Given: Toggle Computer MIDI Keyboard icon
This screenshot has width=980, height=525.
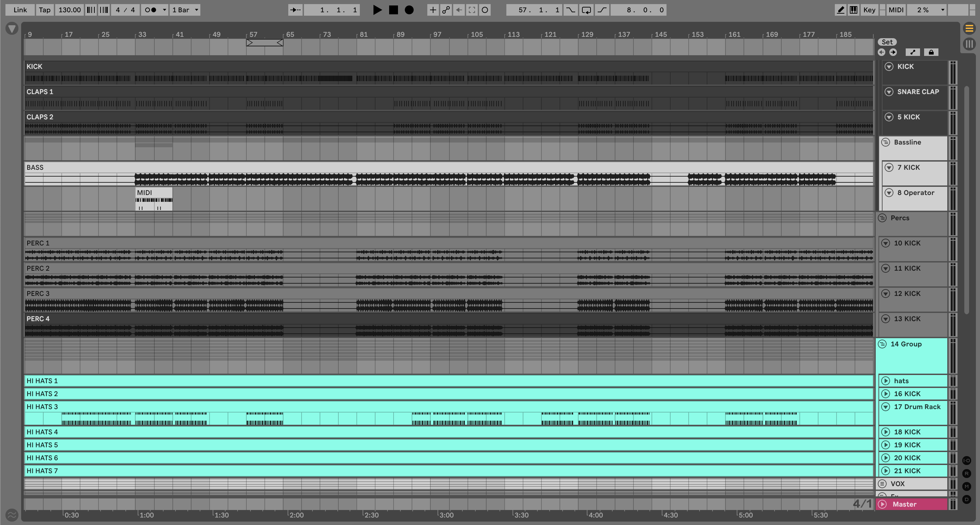Looking at the screenshot, I should pos(853,10).
